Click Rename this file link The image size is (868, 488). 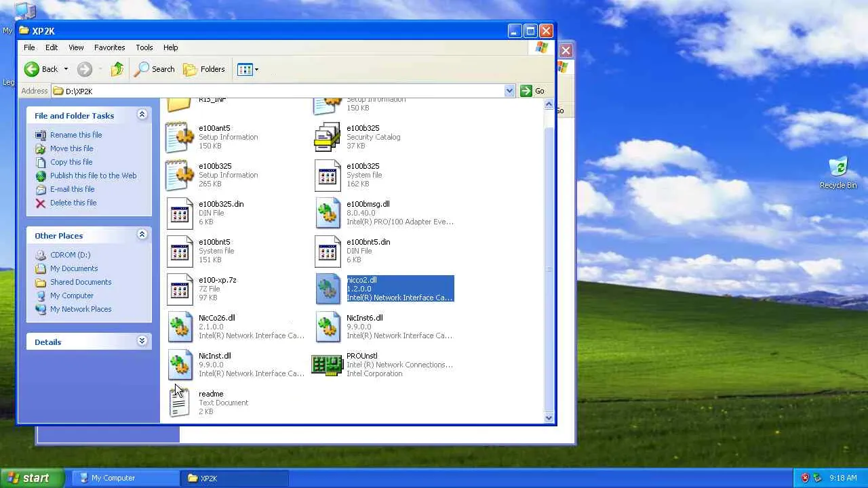pyautogui.click(x=76, y=135)
